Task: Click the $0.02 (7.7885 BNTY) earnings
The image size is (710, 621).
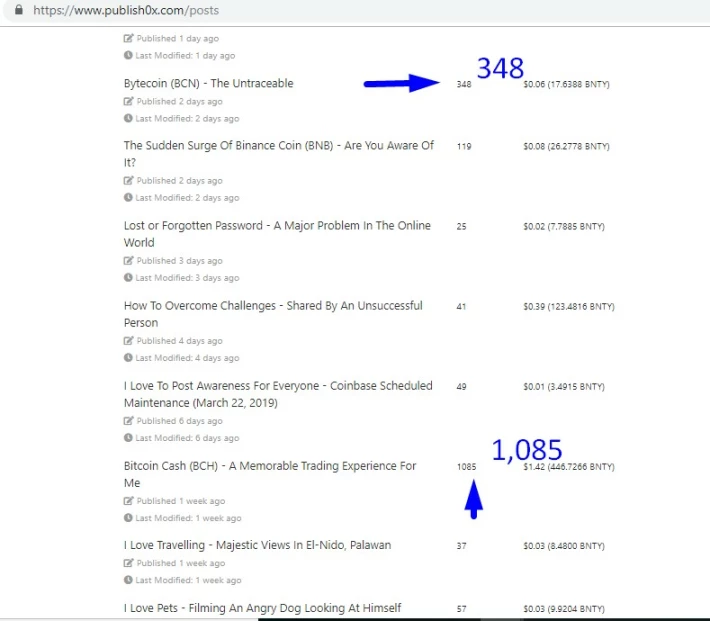Action: [564, 226]
